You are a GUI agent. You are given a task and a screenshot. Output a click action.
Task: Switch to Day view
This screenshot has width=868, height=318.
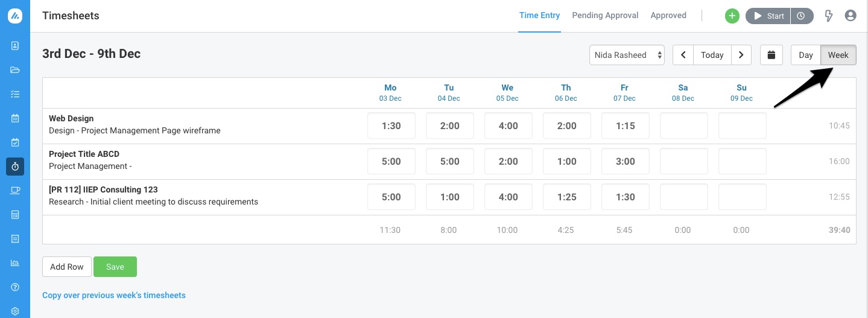[x=806, y=55]
